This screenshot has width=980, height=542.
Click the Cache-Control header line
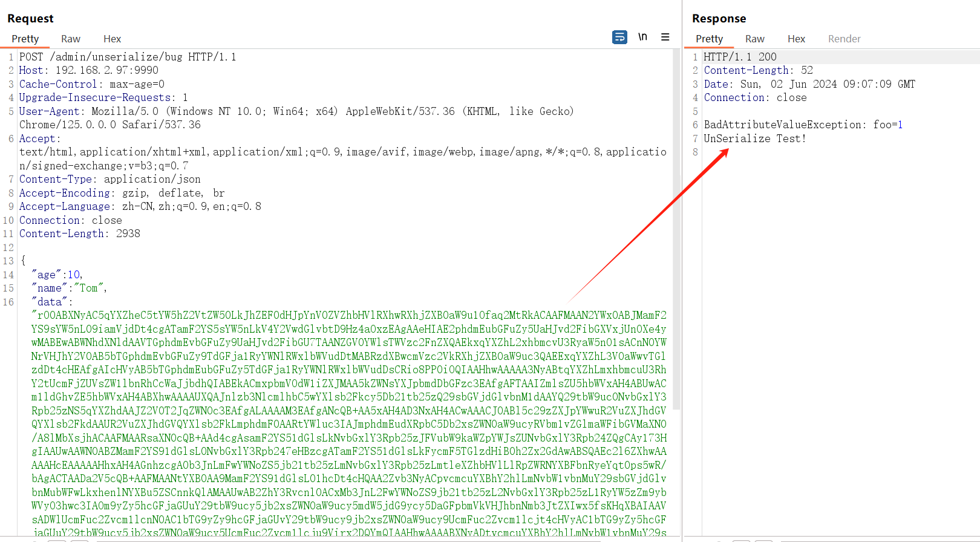(91, 84)
